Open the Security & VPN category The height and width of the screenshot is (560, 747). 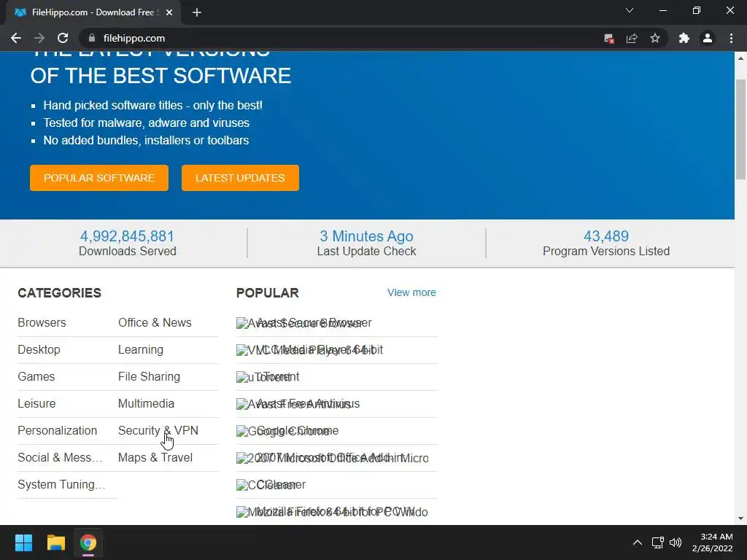coord(158,430)
